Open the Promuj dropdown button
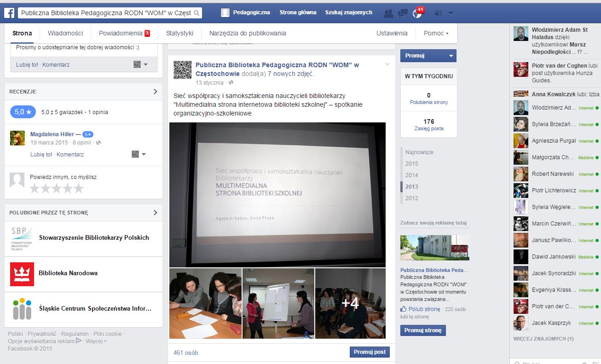The image size is (601, 364). (x=428, y=56)
